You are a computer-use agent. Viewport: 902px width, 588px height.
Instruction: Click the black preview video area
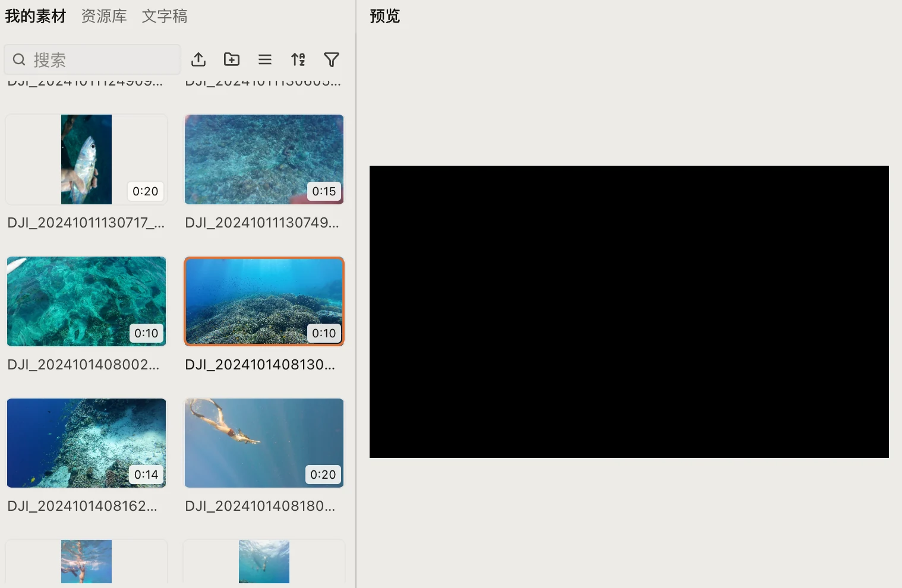pos(629,312)
